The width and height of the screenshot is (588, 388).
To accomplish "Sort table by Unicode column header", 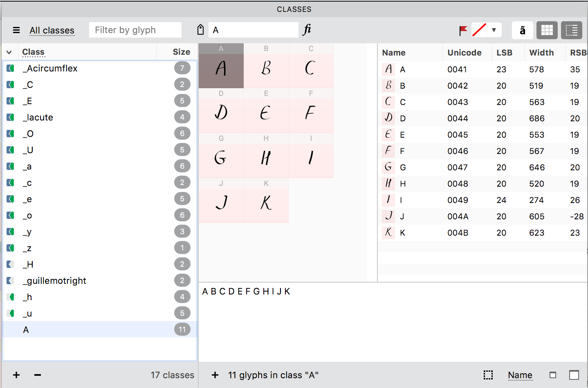I will 464,53.
